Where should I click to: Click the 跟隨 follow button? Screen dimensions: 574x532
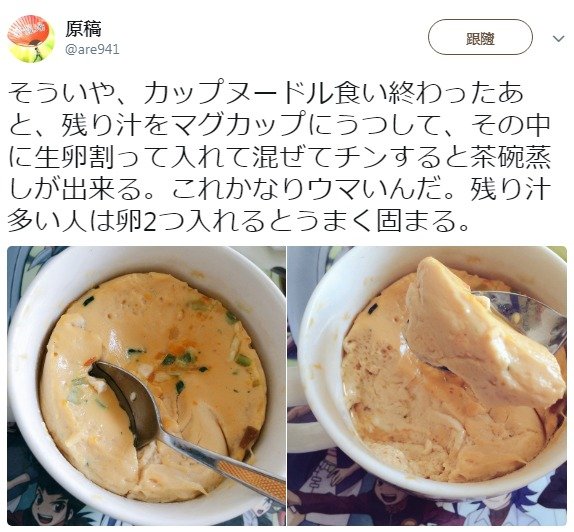click(480, 37)
